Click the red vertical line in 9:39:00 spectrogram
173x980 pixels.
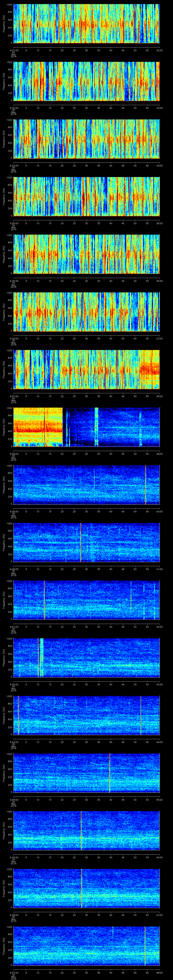(x=146, y=485)
